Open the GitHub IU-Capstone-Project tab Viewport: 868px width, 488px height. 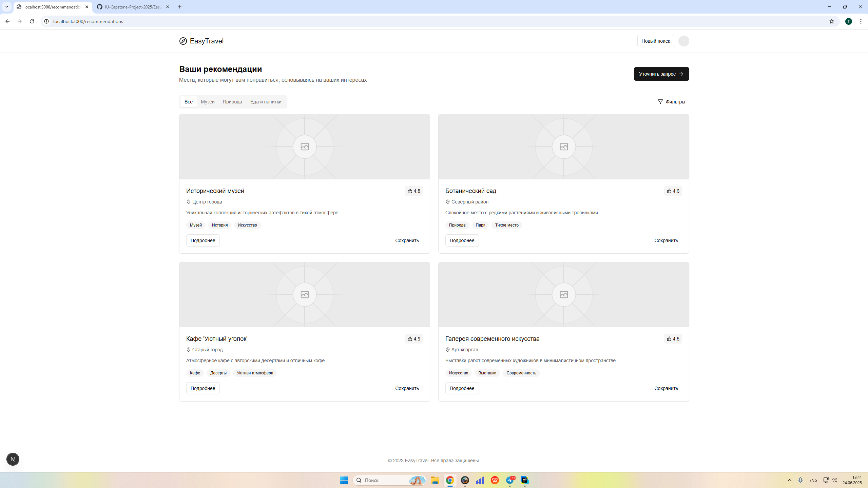pos(133,7)
